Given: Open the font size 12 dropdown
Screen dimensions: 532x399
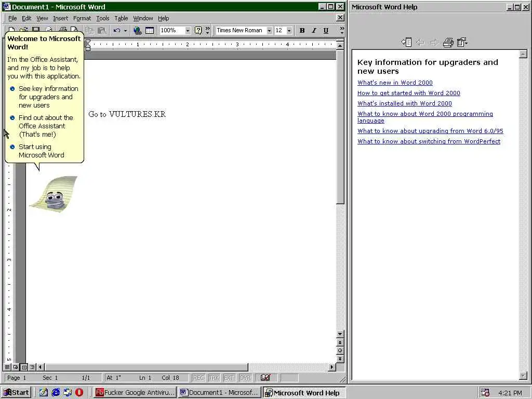Looking at the screenshot, I should (x=289, y=31).
